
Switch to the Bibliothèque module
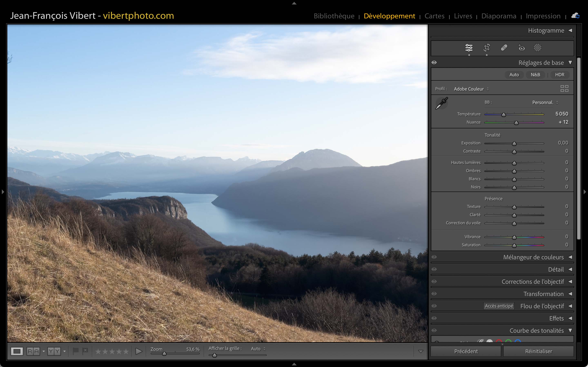pos(334,16)
